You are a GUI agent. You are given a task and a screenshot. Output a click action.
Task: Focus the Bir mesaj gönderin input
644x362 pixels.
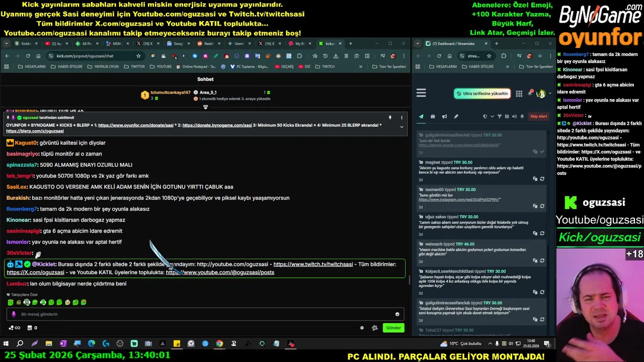coord(205,314)
